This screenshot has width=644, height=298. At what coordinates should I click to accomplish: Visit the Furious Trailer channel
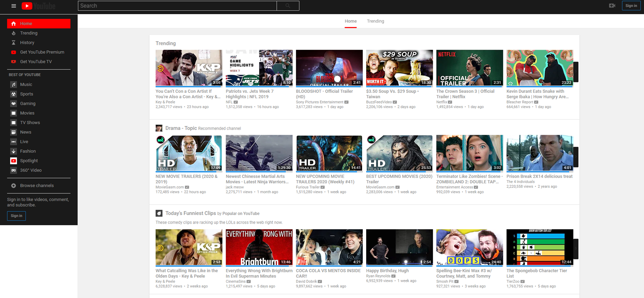pos(308,187)
